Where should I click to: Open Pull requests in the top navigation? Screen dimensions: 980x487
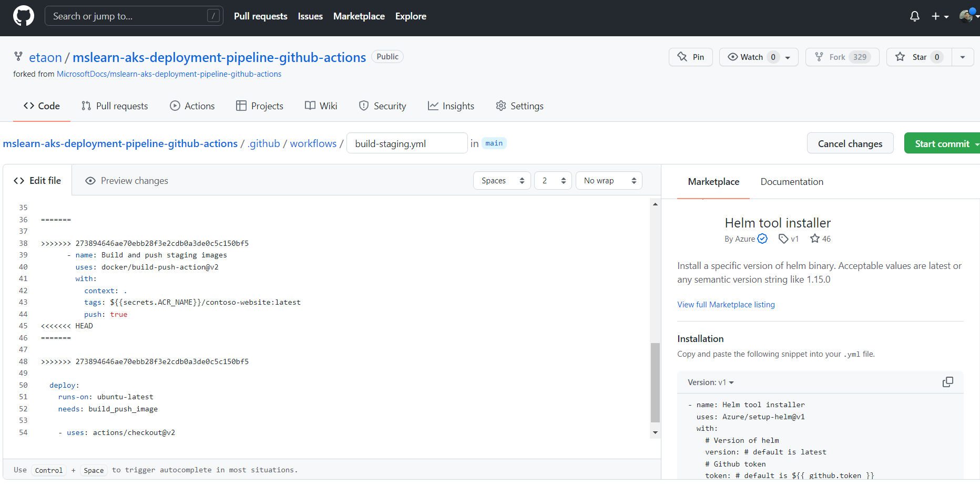pyautogui.click(x=261, y=16)
